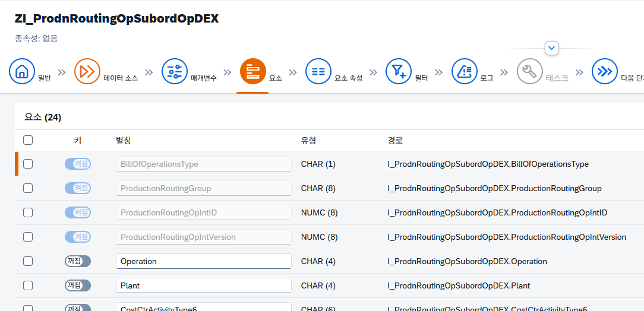Open the 요소 속성 step icon

[318, 71]
